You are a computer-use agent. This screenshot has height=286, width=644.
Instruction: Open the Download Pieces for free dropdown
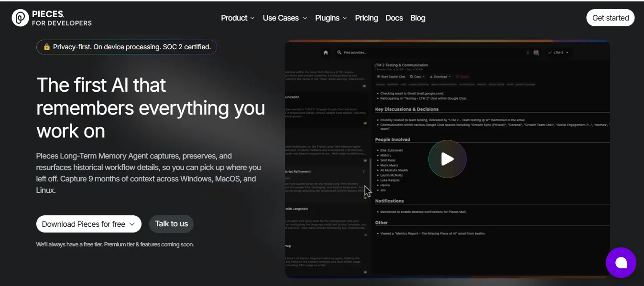pyautogui.click(x=88, y=224)
